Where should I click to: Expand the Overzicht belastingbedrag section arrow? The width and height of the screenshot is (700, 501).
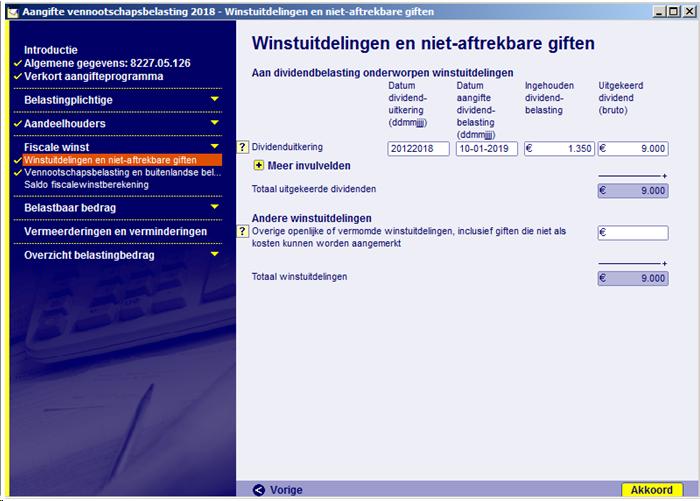tap(215, 254)
